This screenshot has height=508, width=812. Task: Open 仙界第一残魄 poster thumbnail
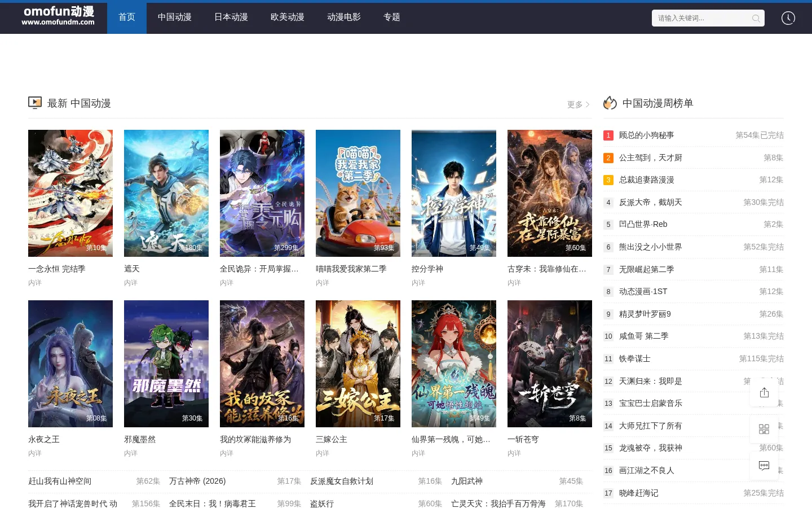(x=454, y=364)
